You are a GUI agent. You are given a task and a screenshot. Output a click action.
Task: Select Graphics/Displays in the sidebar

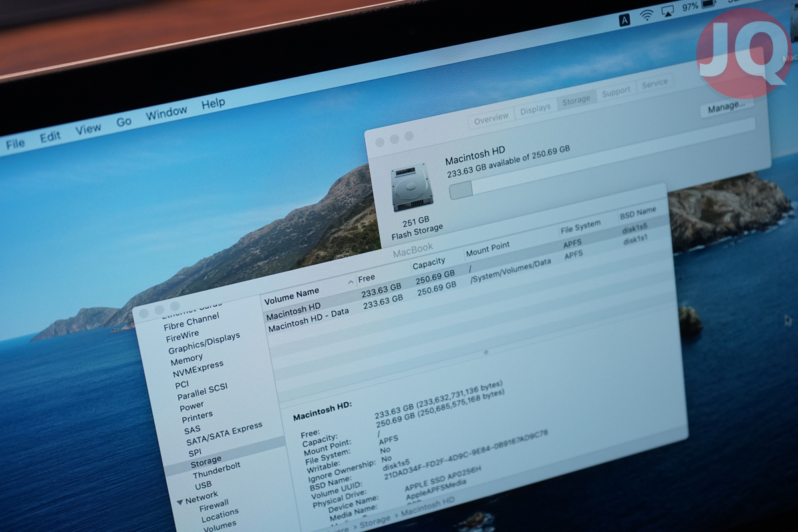(203, 344)
